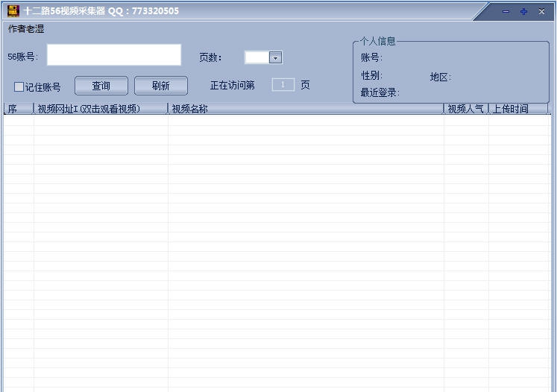Click the current page number field
This screenshot has height=392, width=557.
(x=283, y=85)
